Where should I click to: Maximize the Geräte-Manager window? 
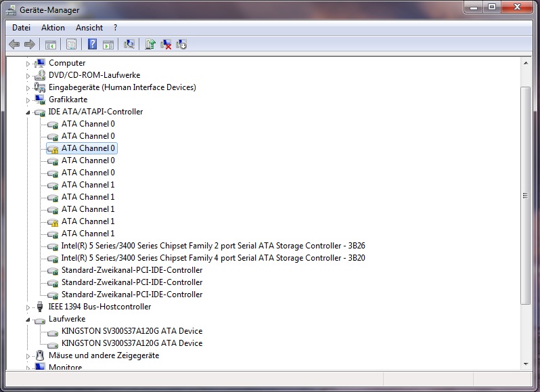point(492,7)
